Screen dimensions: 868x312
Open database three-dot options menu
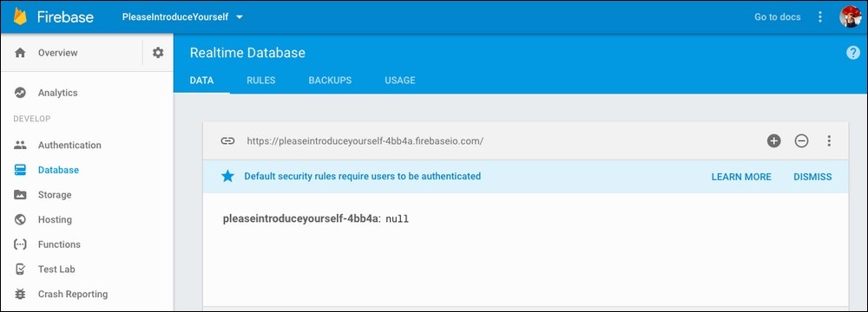click(829, 141)
